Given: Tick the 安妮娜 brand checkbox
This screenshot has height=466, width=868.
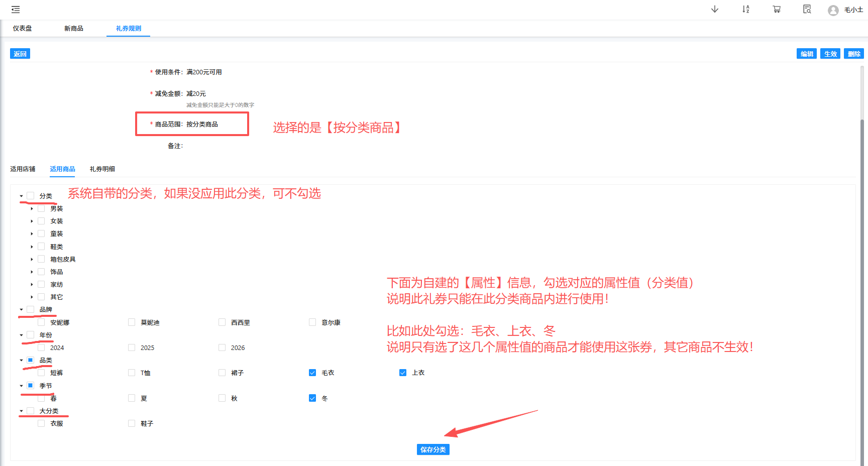Looking at the screenshot, I should tap(41, 322).
